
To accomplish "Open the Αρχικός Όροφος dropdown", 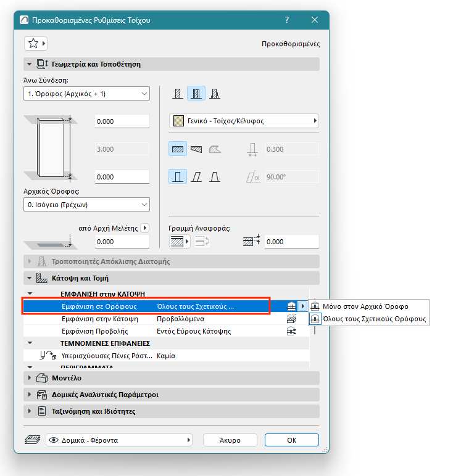I will click(86, 205).
